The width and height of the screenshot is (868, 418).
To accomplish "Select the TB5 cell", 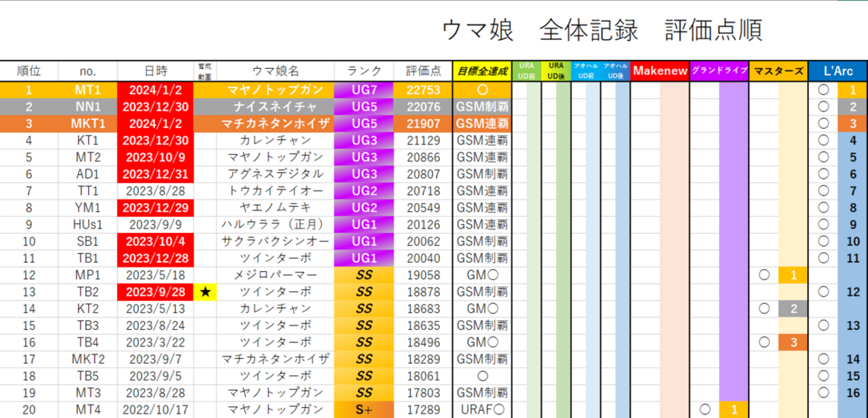I will [87, 376].
